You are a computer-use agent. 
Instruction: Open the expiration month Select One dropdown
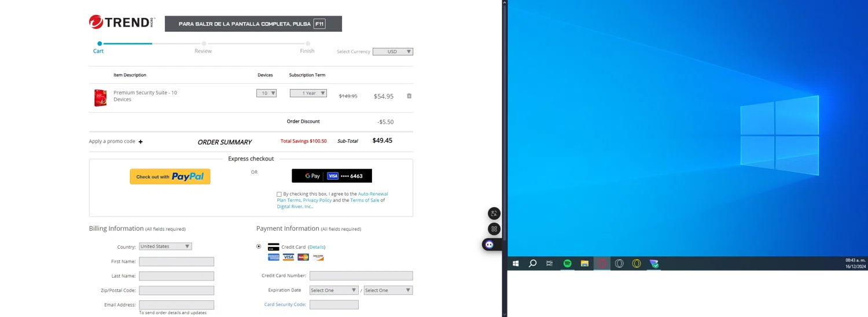(x=334, y=290)
